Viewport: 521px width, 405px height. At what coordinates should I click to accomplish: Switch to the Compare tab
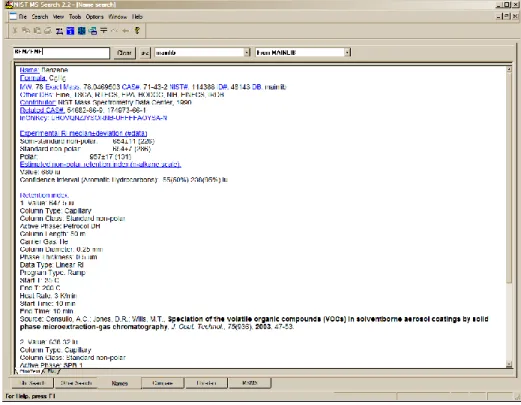tap(163, 383)
